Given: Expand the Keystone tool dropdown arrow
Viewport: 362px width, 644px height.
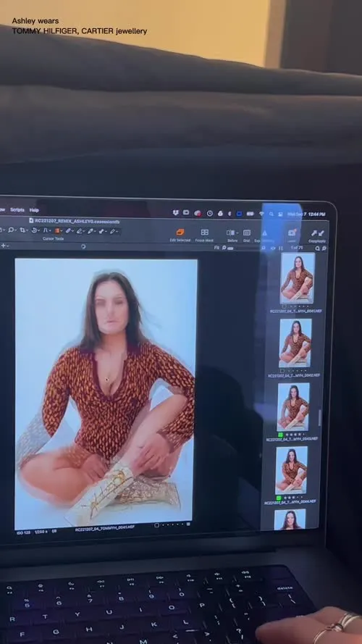Looking at the screenshot, I should point(50,231).
